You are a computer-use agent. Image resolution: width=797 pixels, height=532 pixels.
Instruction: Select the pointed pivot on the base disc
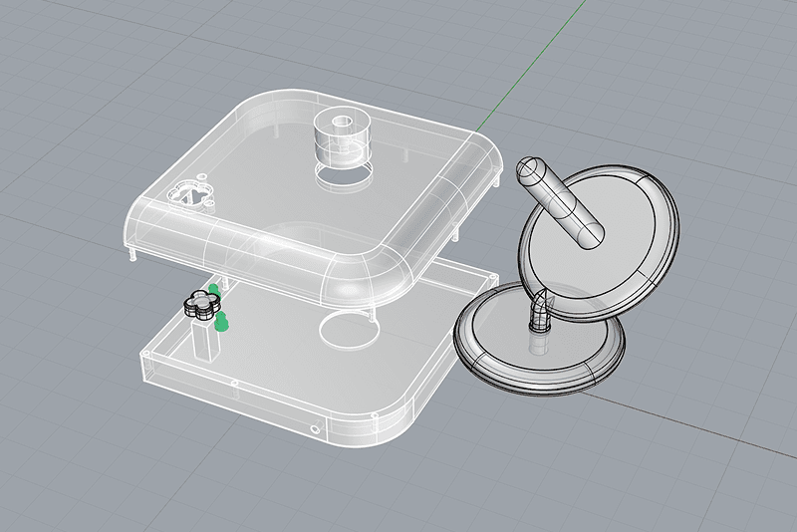coord(541,309)
